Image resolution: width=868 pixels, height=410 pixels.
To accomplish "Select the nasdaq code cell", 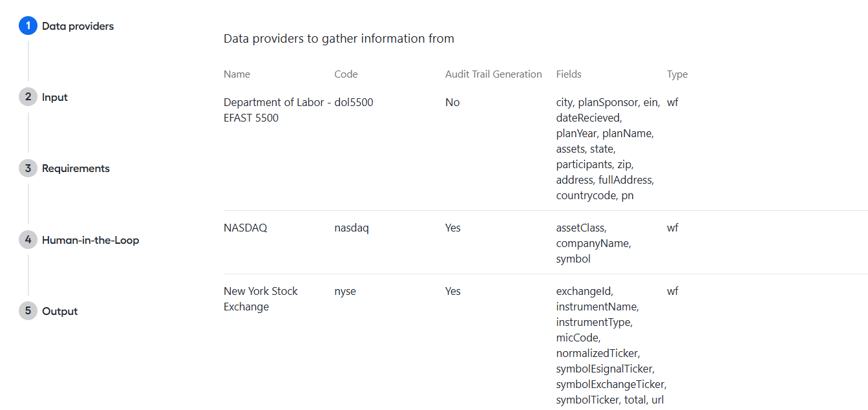I will pos(352,228).
